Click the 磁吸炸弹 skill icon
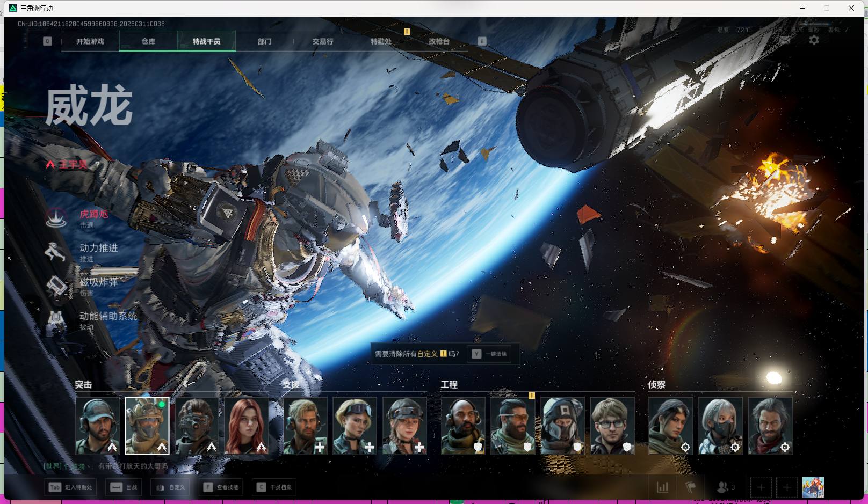 tap(56, 286)
